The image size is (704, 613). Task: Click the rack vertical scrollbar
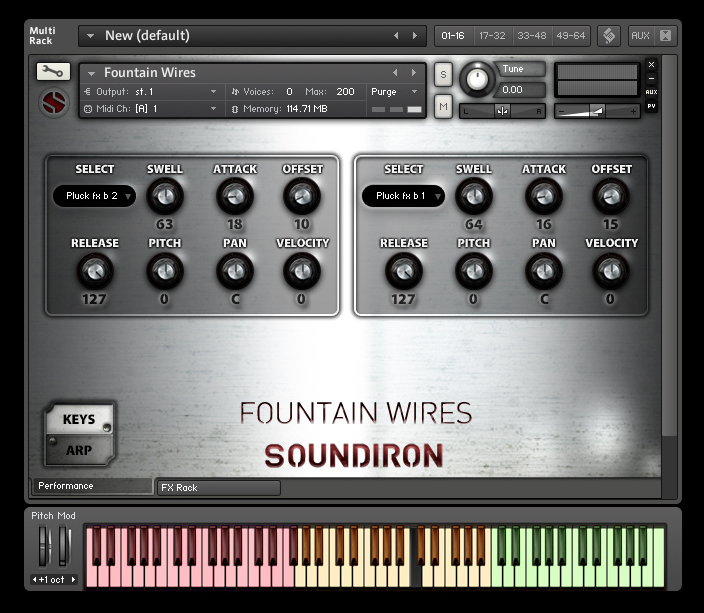click(x=669, y=246)
